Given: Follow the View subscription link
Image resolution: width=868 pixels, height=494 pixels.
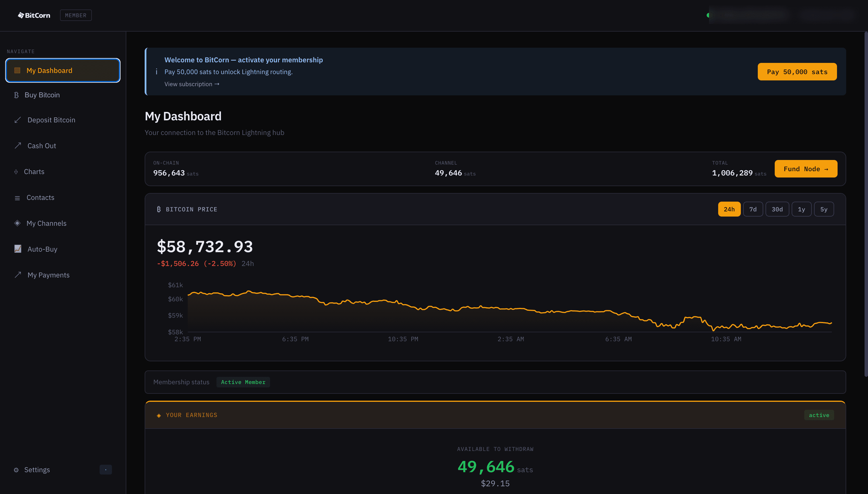Looking at the screenshot, I should (192, 84).
